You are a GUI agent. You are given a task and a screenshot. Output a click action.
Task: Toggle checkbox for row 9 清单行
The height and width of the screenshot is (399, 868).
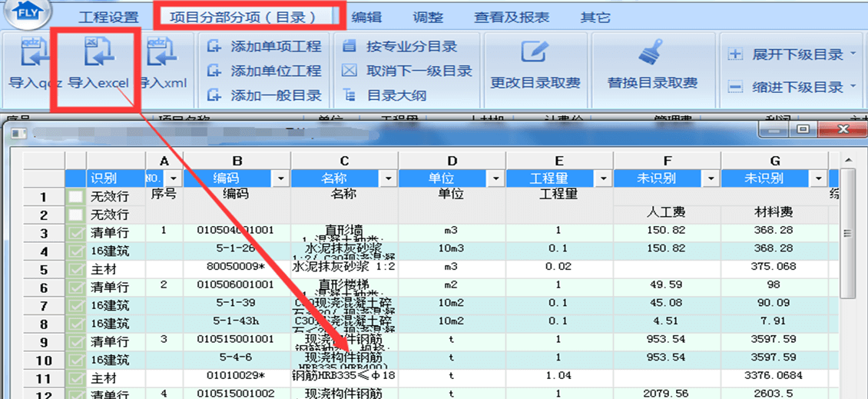pos(75,342)
